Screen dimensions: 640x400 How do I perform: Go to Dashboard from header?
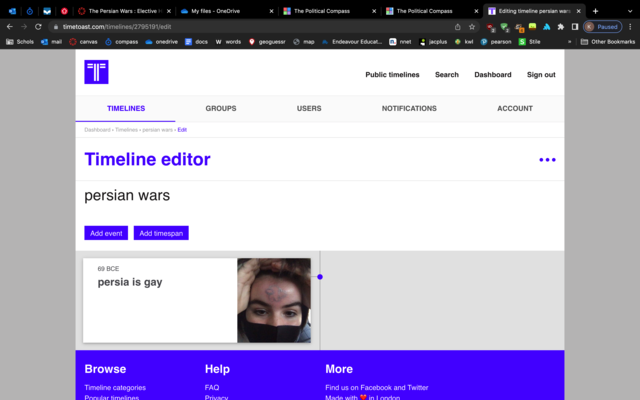(493, 75)
